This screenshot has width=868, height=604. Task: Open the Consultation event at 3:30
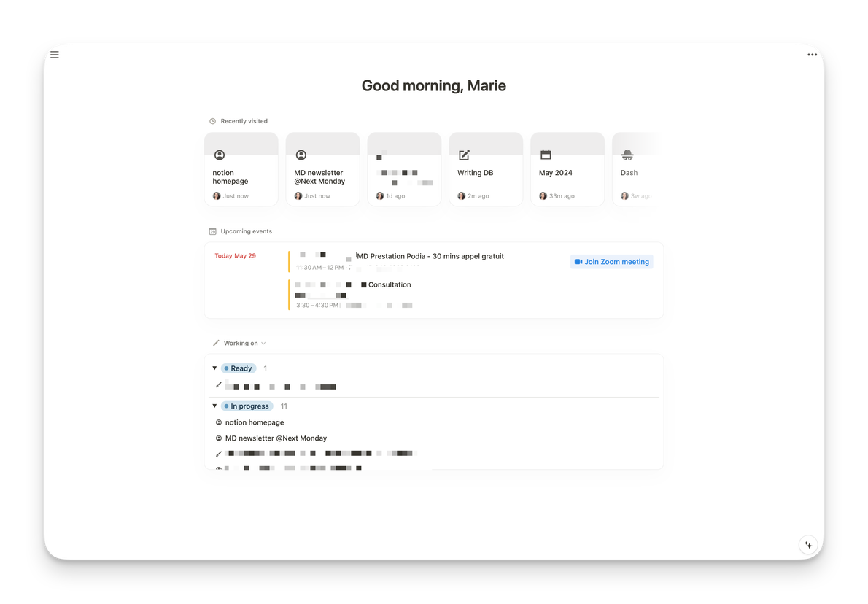tap(390, 284)
